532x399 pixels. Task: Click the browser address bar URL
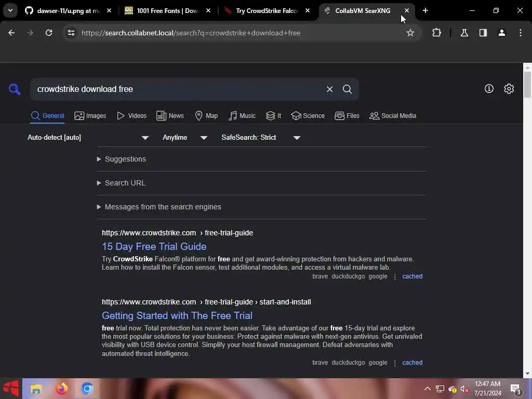point(191,33)
